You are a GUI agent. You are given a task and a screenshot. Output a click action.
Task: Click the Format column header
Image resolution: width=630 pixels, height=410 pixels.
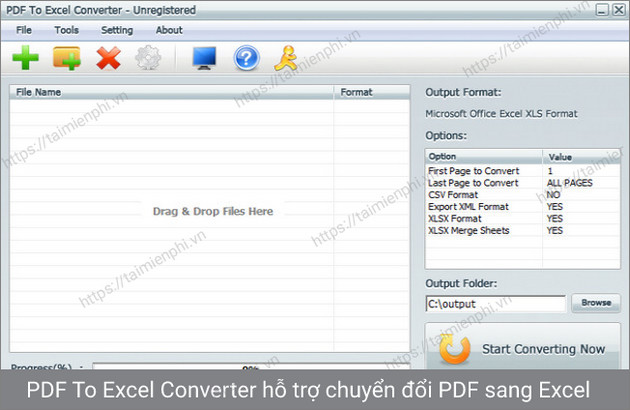point(372,92)
